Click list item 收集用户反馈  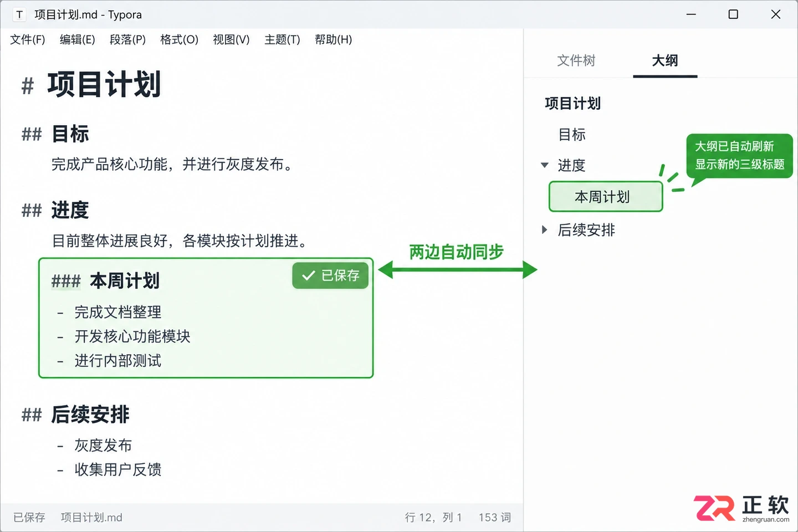click(x=118, y=470)
